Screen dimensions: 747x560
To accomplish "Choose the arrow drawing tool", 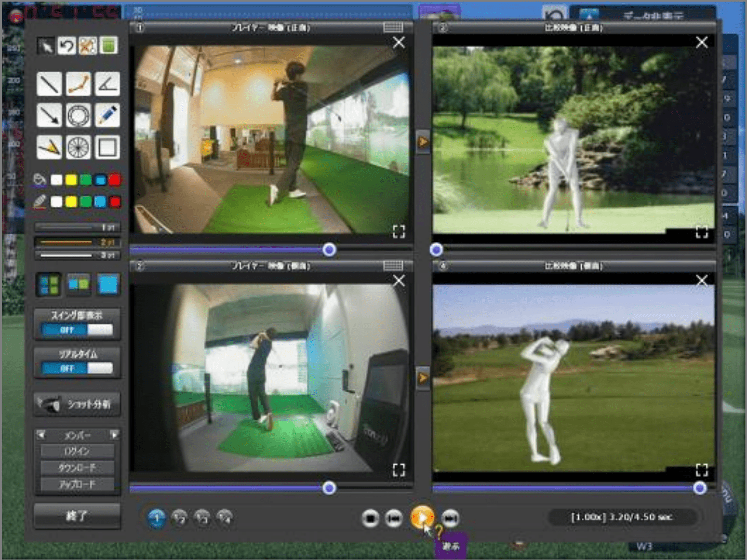I will point(49,116).
